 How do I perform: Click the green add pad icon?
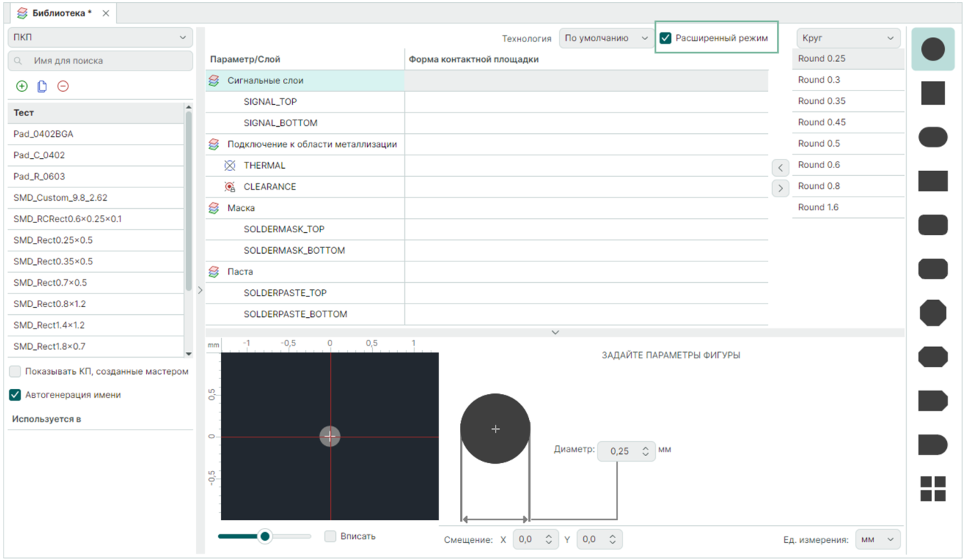click(21, 86)
